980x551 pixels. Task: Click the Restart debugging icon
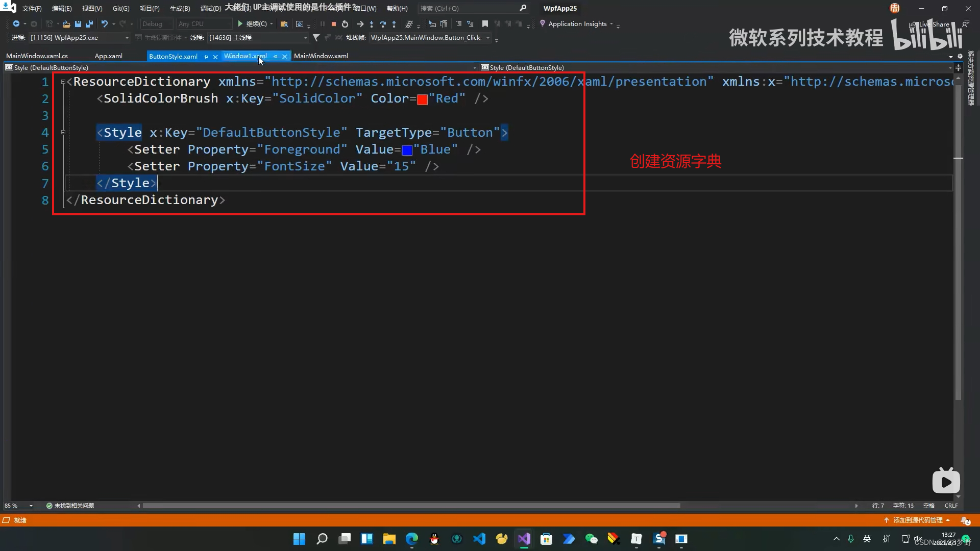pos(345,24)
